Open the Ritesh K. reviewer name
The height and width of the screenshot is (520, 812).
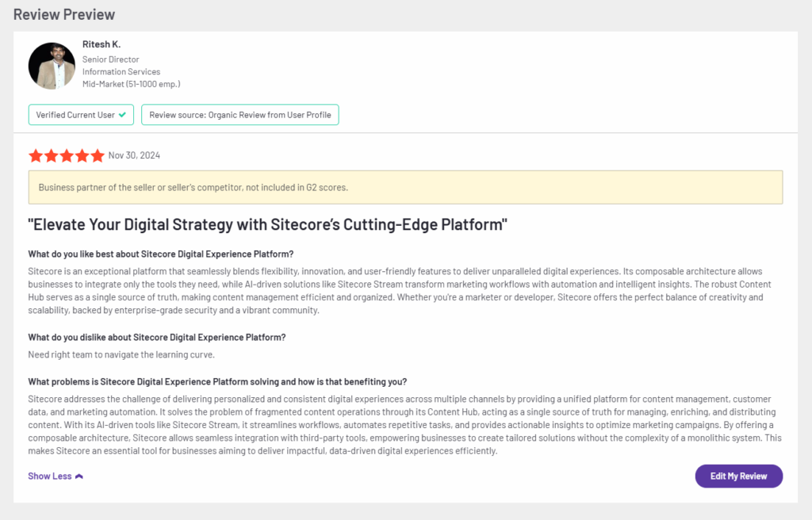(101, 44)
